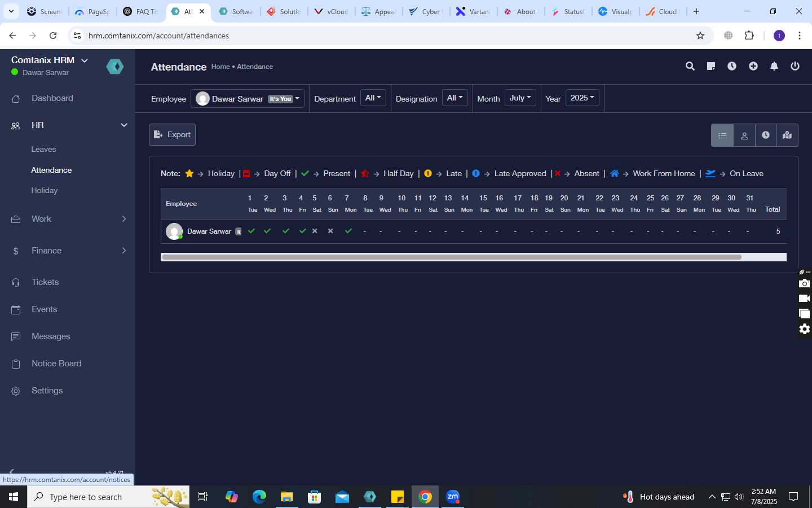Open the Employee dropdown Dawar Sarwar
This screenshot has height=508, width=812.
[248, 99]
